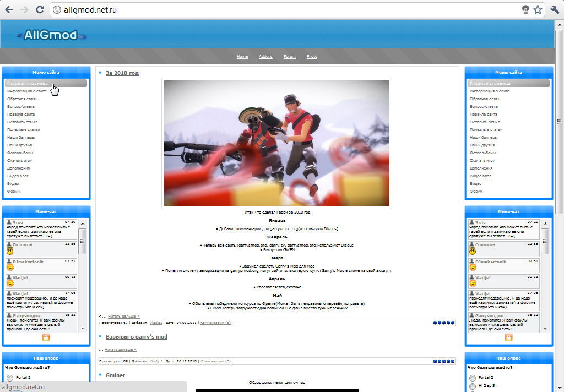Select Главная страница in the left site menu

pyautogui.click(x=46, y=83)
